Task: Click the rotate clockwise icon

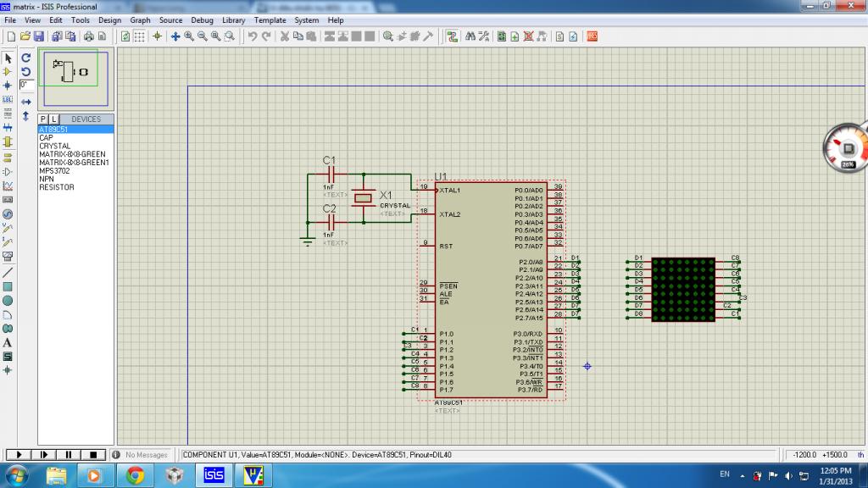Action: coord(26,58)
